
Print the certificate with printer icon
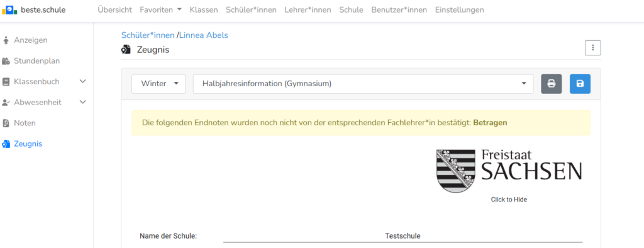[551, 84]
